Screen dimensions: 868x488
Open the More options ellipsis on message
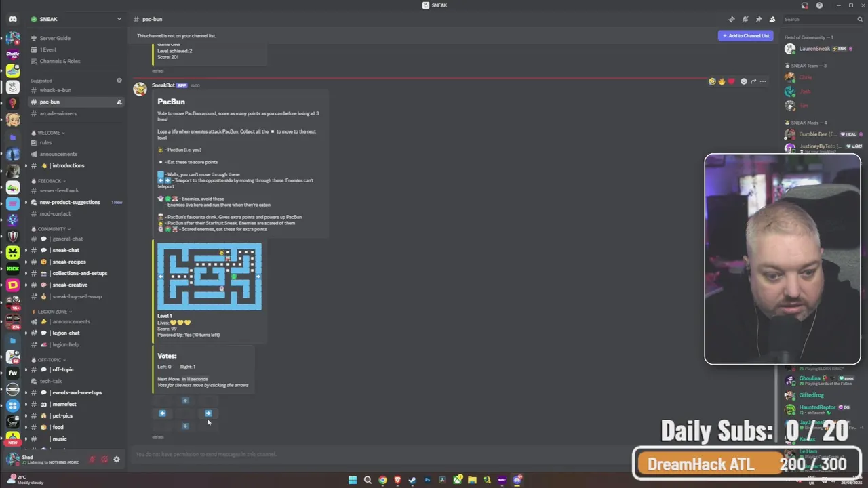763,81
